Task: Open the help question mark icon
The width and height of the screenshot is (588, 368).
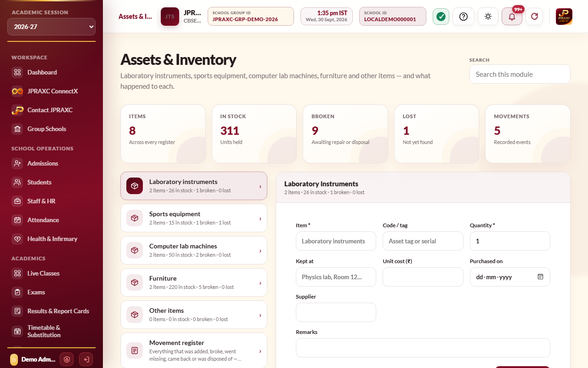Action: [x=464, y=17]
